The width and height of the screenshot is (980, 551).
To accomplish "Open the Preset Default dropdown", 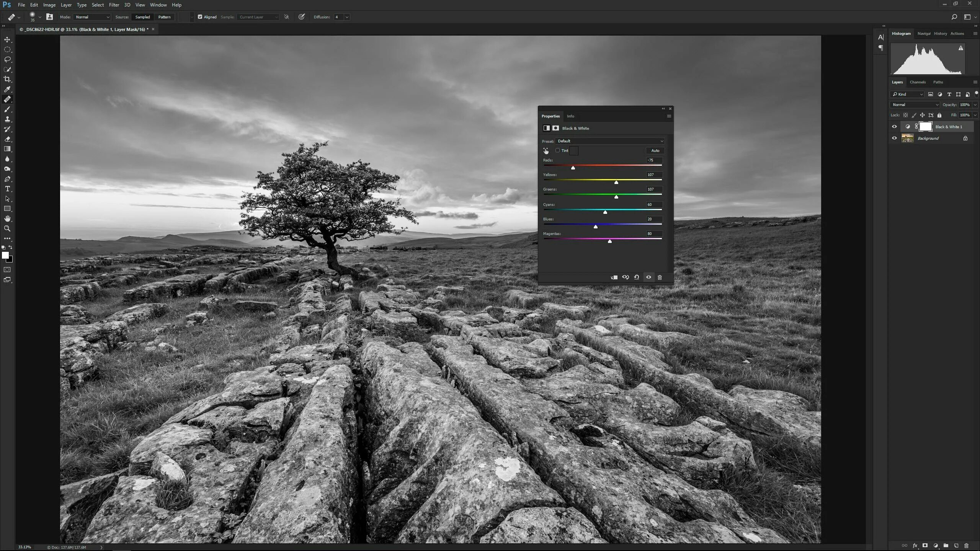I will tap(610, 141).
